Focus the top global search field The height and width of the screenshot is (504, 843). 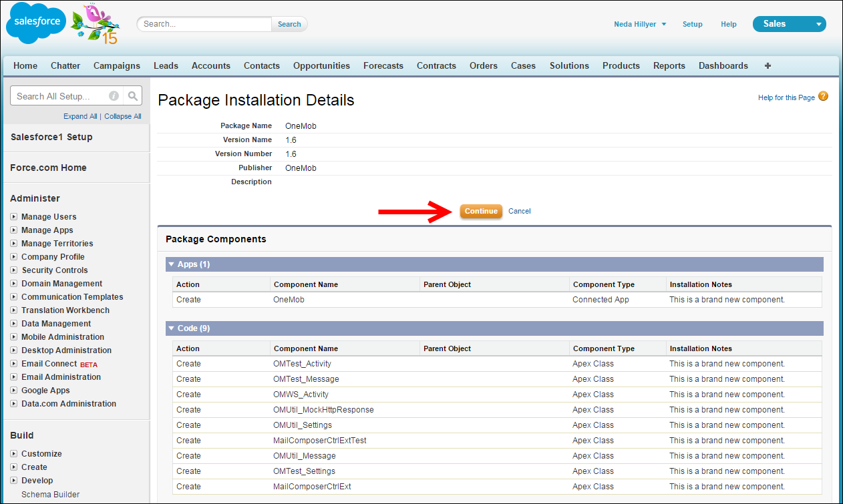204,24
